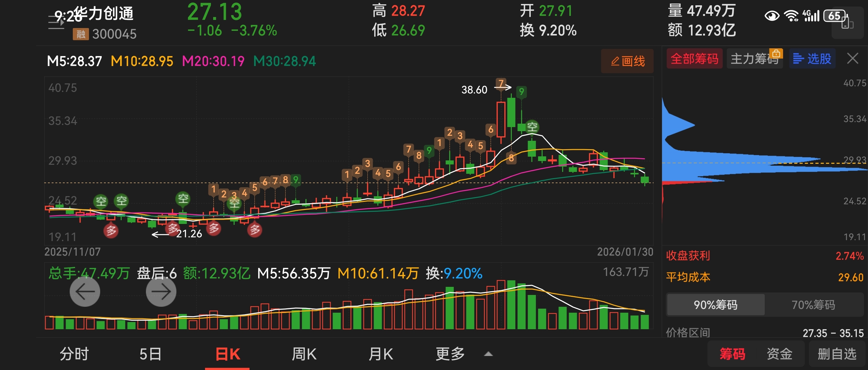This screenshot has width=868, height=370.
Task: Select the 90%筹码 toggle option
Action: (715, 305)
